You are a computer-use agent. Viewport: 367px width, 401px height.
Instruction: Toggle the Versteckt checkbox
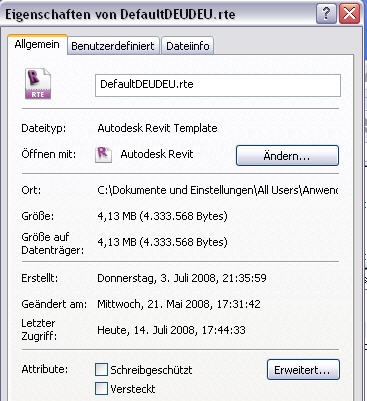coord(101,388)
